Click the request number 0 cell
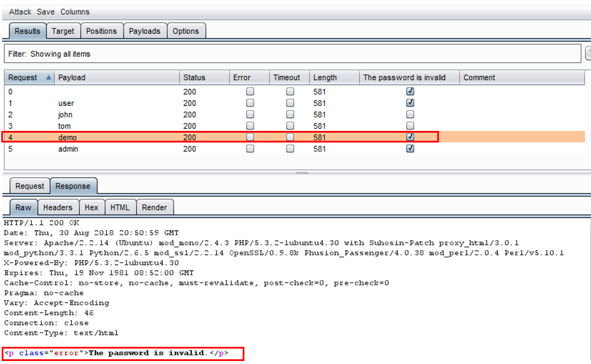 (x=11, y=91)
